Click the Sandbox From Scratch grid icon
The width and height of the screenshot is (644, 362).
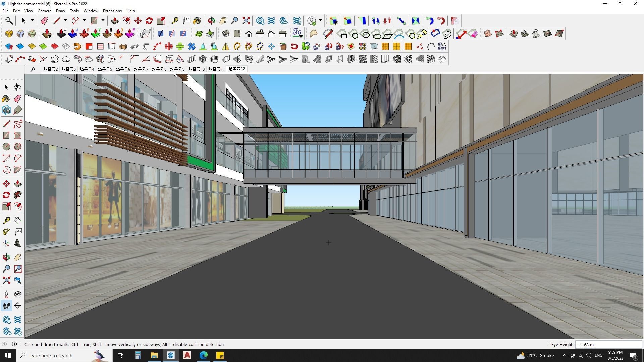[x=499, y=34]
